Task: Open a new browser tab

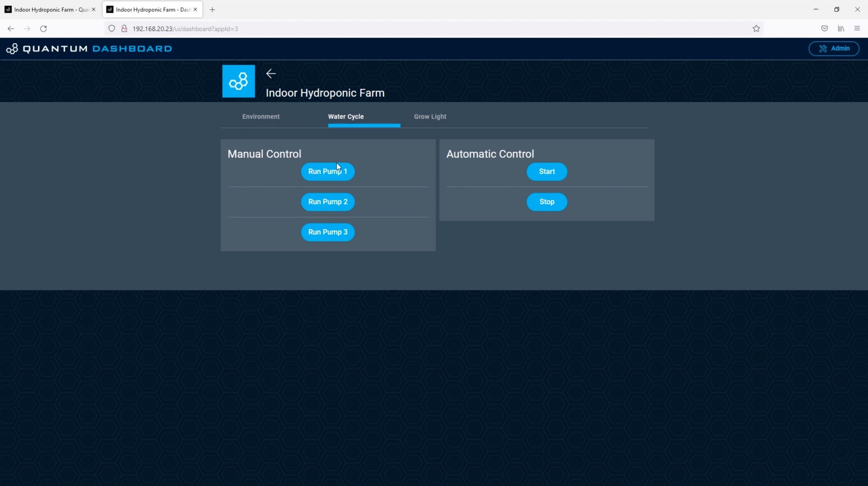Action: click(x=212, y=9)
